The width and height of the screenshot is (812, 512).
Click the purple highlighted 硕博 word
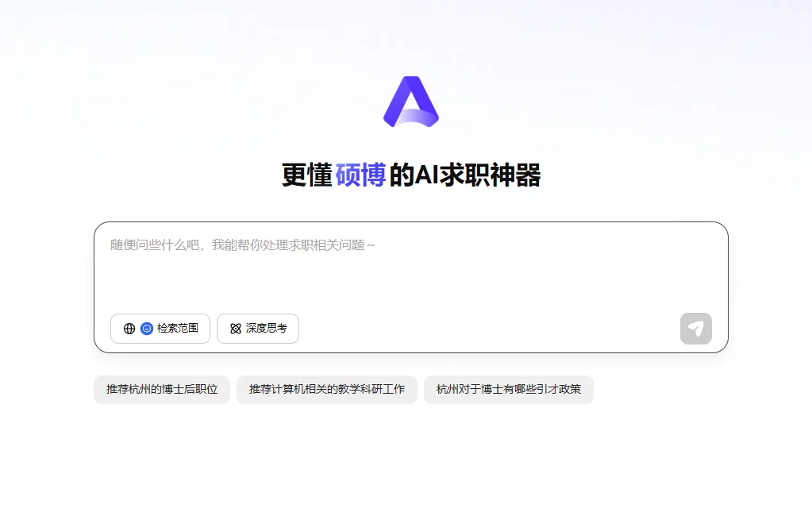tap(360, 175)
